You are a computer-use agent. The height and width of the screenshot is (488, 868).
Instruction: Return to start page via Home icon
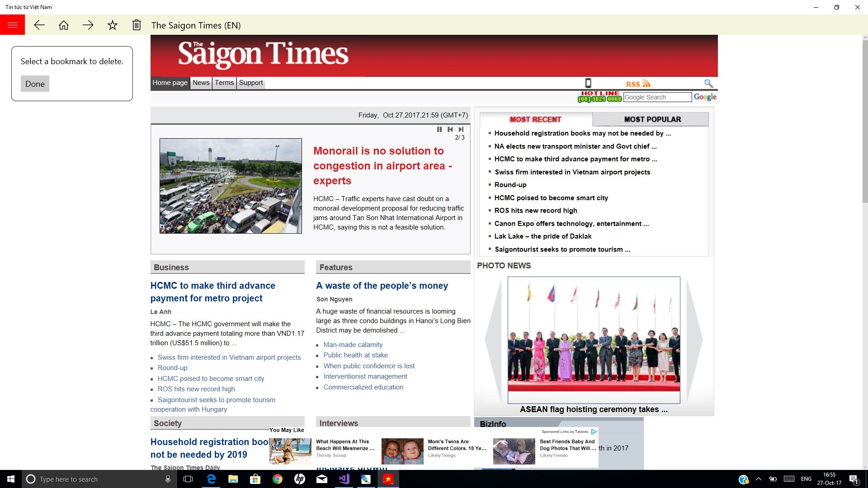tap(64, 25)
